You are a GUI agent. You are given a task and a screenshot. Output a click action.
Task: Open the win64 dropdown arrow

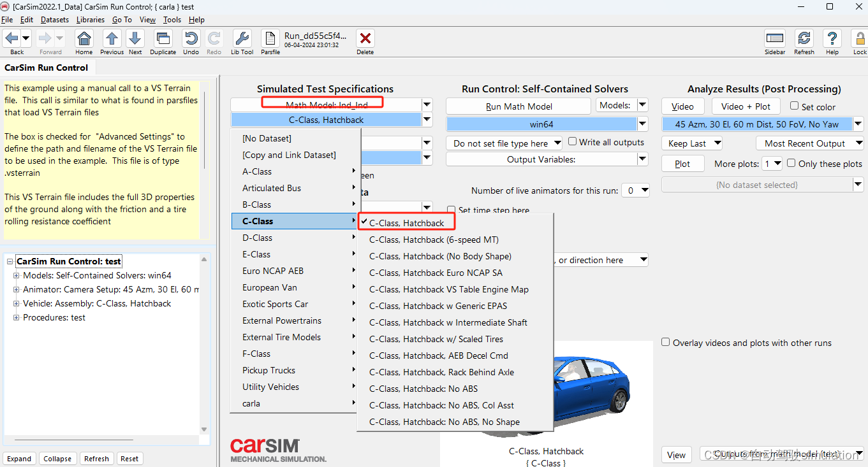(x=643, y=124)
